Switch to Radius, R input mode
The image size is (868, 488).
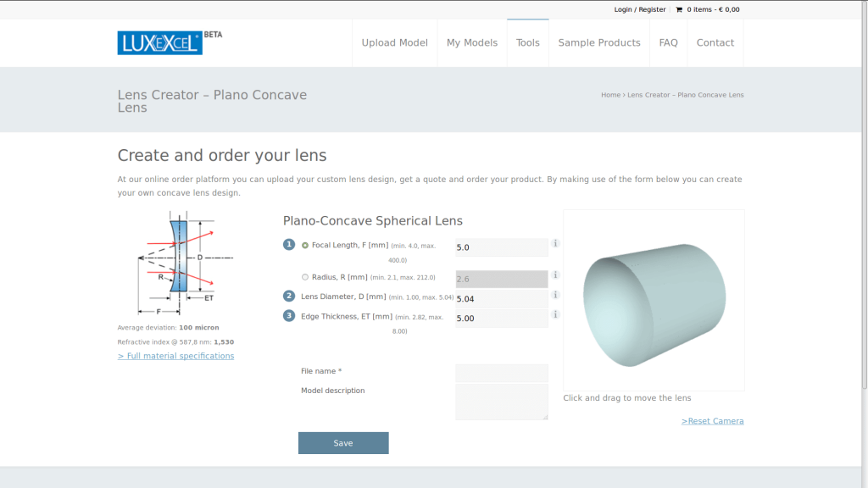point(303,275)
